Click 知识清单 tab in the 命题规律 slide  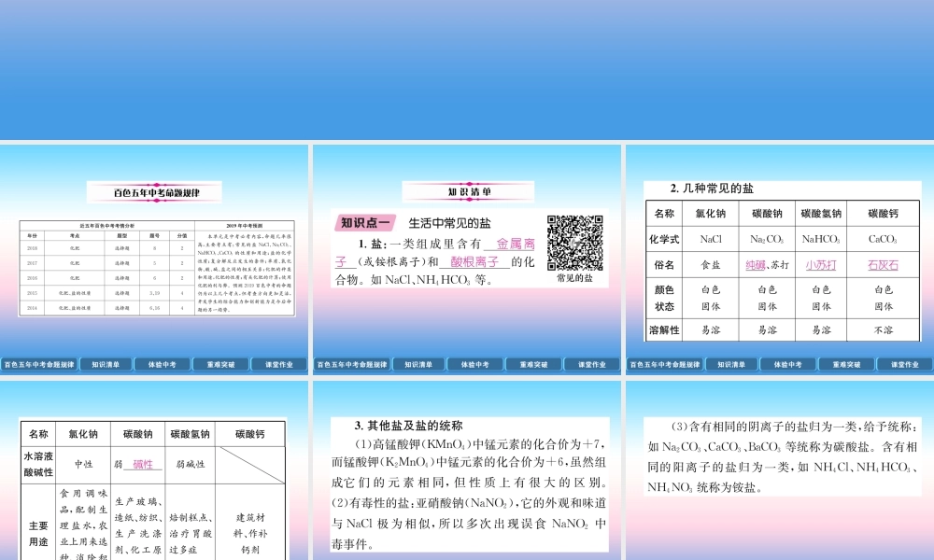pyautogui.click(x=106, y=364)
